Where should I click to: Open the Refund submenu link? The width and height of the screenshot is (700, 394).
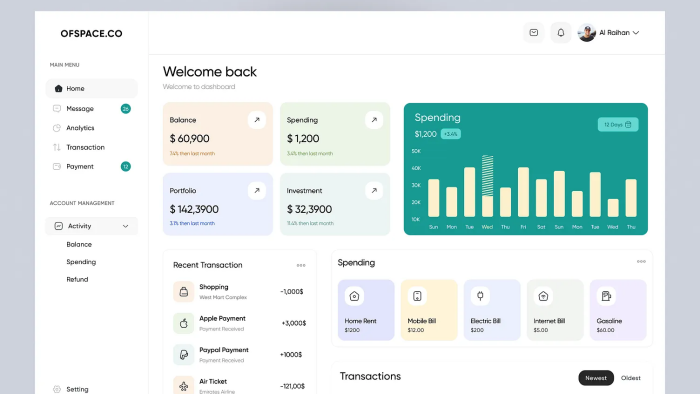pyautogui.click(x=77, y=279)
